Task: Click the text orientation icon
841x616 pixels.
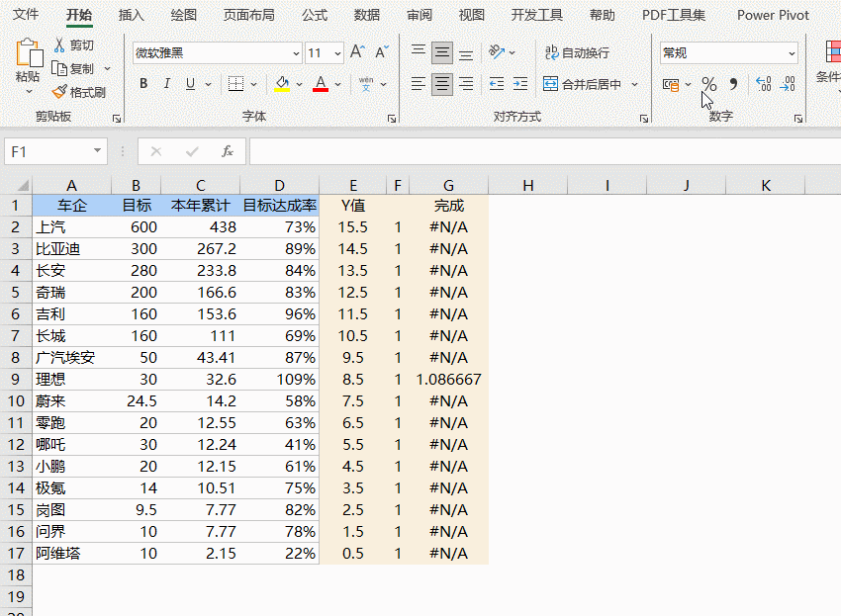Action: pos(498,52)
